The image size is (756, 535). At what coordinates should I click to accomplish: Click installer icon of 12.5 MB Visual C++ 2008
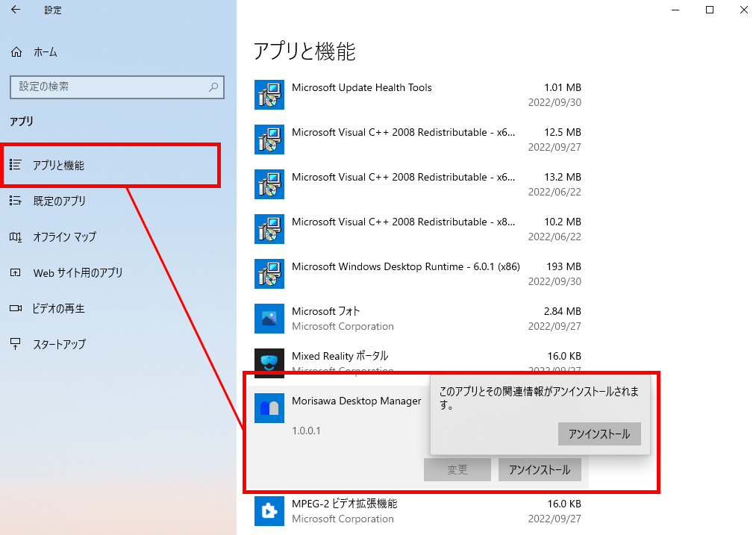[x=269, y=140]
